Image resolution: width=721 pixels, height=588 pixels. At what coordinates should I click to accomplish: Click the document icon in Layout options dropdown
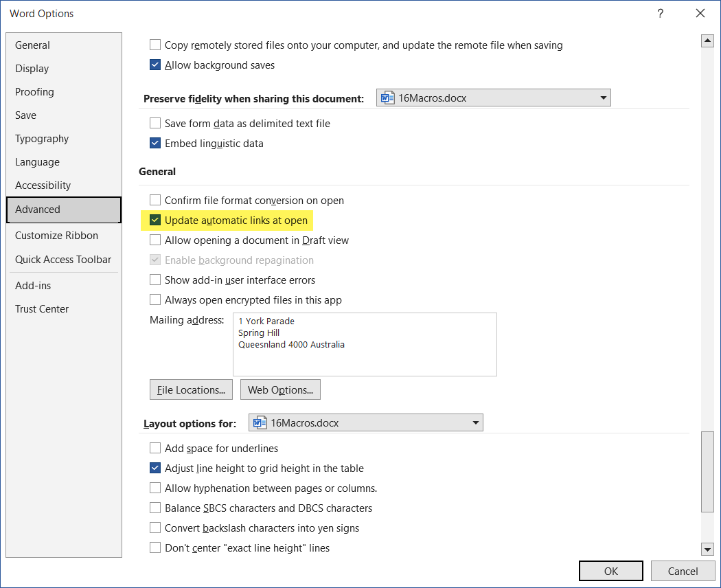point(260,422)
